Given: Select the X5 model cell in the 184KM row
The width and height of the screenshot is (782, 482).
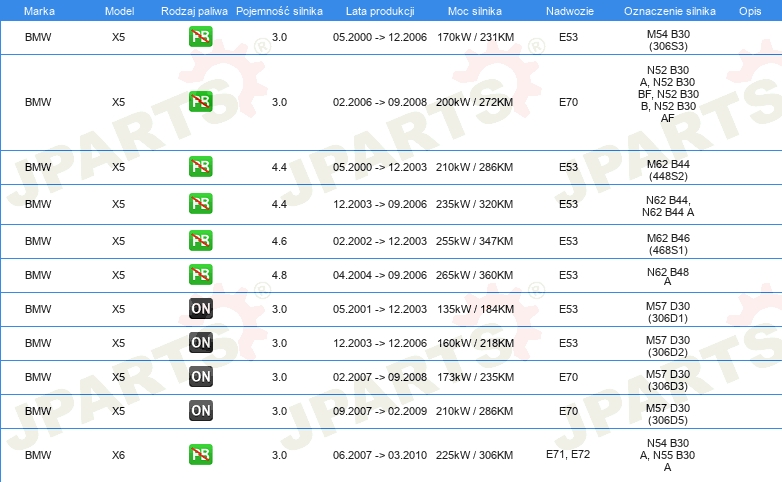Looking at the screenshot, I should click(x=118, y=309).
